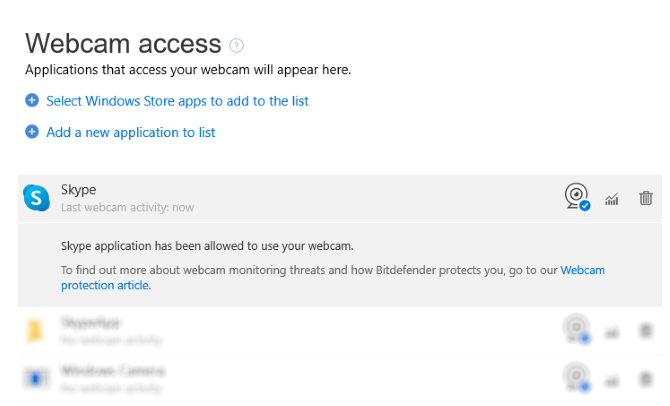This screenshot has width=670, height=406.
Task: Toggle webcam permission for Windows Camera
Action: coord(576,378)
